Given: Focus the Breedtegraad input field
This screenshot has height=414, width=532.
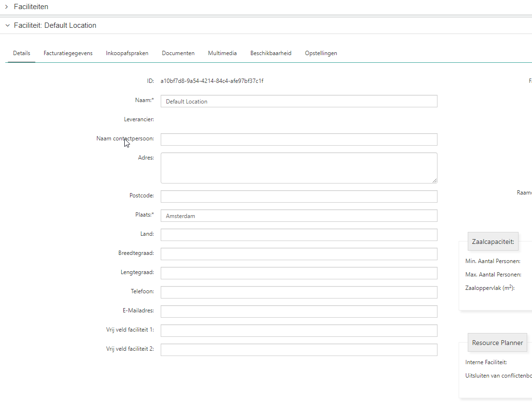Looking at the screenshot, I should click(298, 254).
